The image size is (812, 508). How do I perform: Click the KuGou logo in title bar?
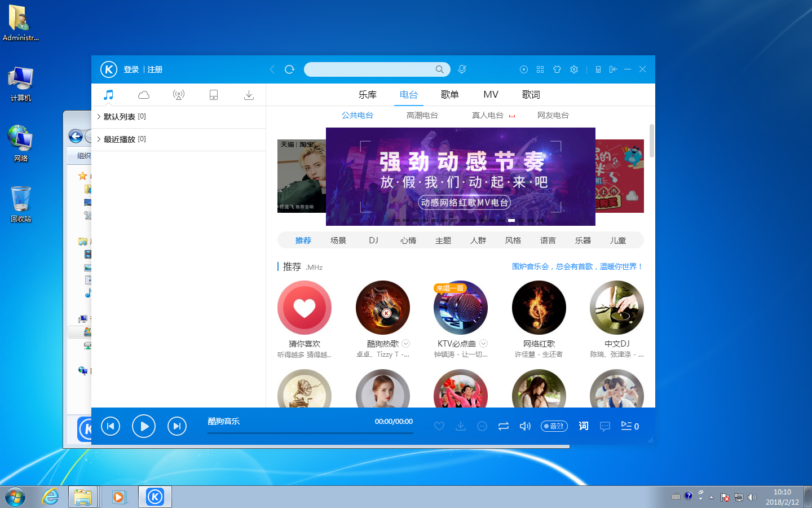click(x=109, y=69)
